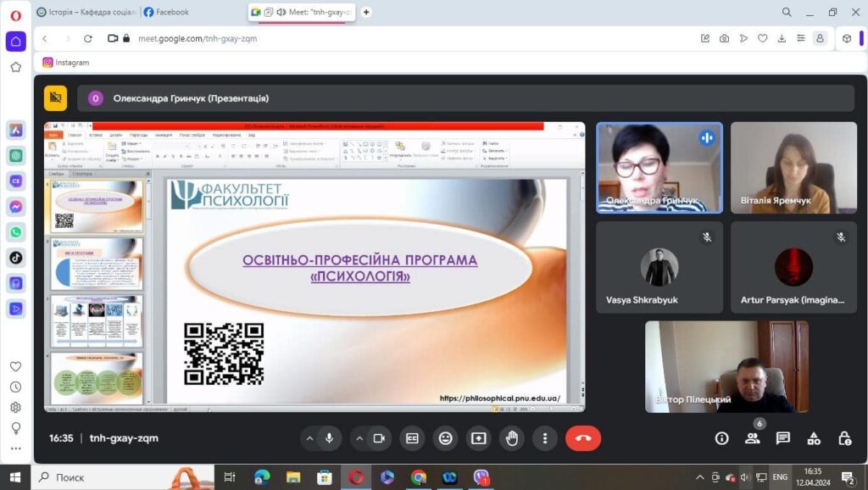Expand audio settings arrow beside microphone
The width and height of the screenshot is (868, 490).
pyautogui.click(x=309, y=438)
